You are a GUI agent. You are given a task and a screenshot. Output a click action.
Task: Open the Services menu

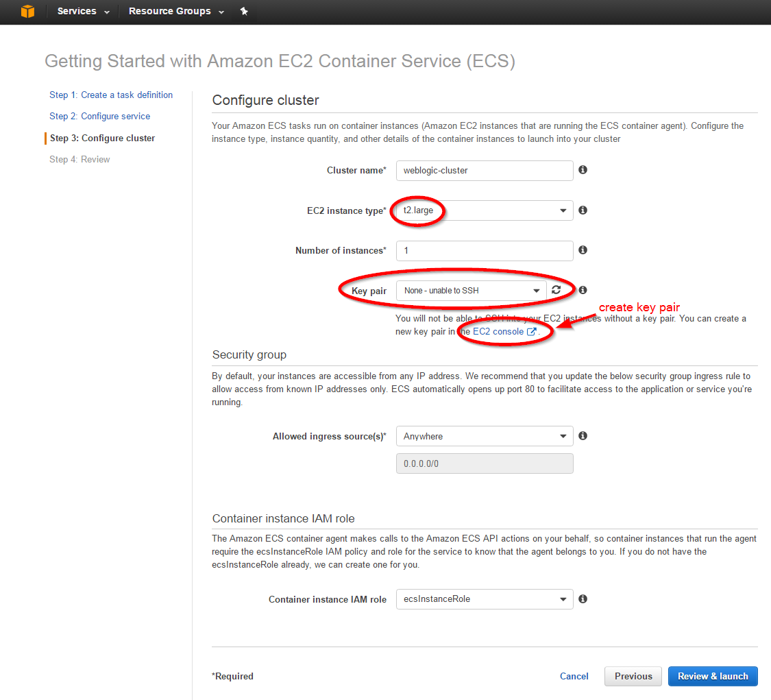pos(83,12)
